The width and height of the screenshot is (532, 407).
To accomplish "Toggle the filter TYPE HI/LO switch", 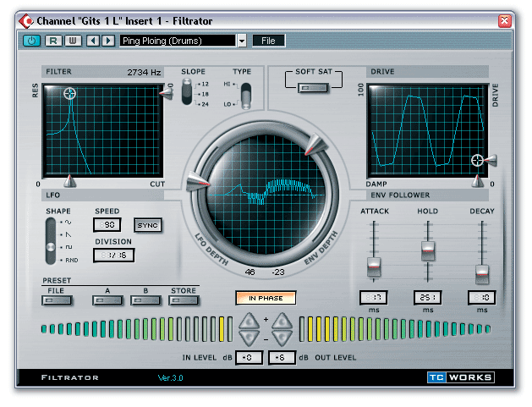I will (x=246, y=96).
